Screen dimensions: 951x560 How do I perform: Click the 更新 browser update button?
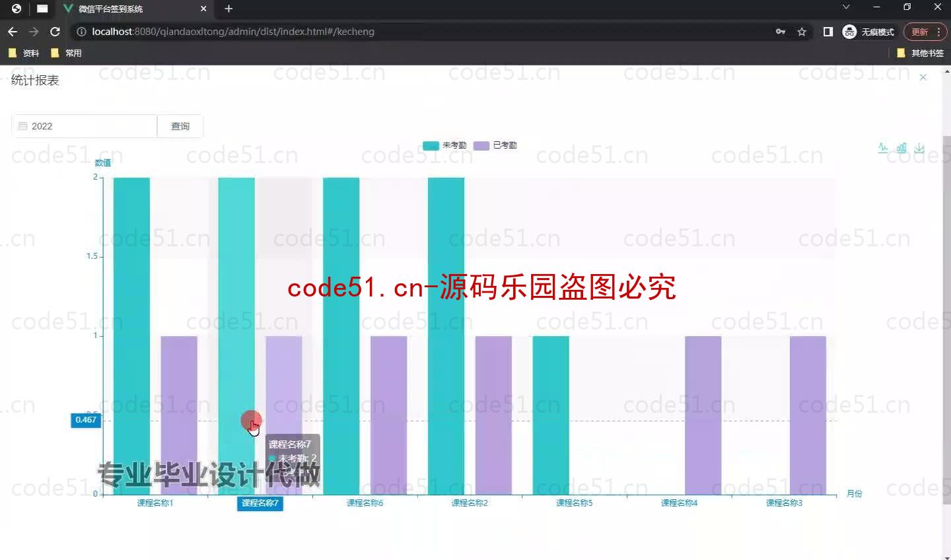tap(925, 32)
